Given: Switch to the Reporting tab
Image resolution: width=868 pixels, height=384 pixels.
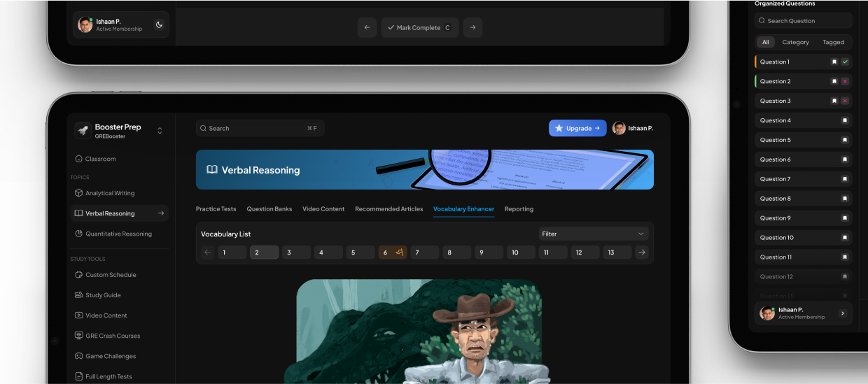Looking at the screenshot, I should (x=519, y=209).
